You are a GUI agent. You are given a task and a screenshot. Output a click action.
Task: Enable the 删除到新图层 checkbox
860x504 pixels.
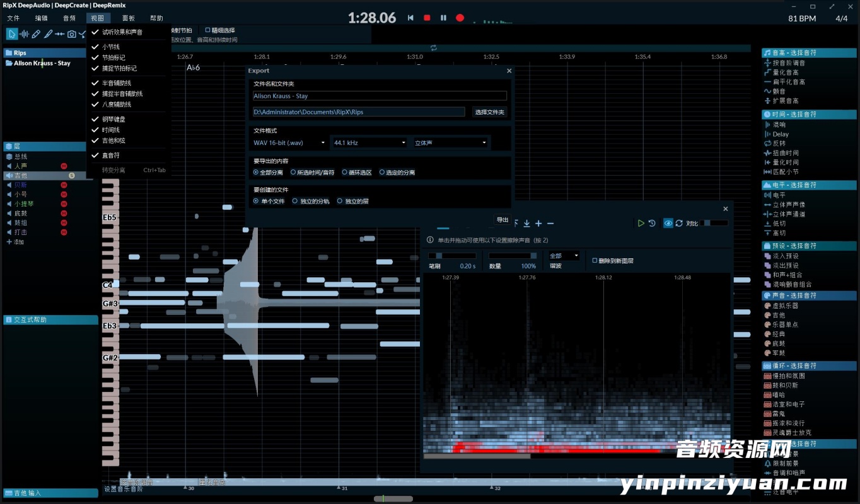(x=595, y=260)
